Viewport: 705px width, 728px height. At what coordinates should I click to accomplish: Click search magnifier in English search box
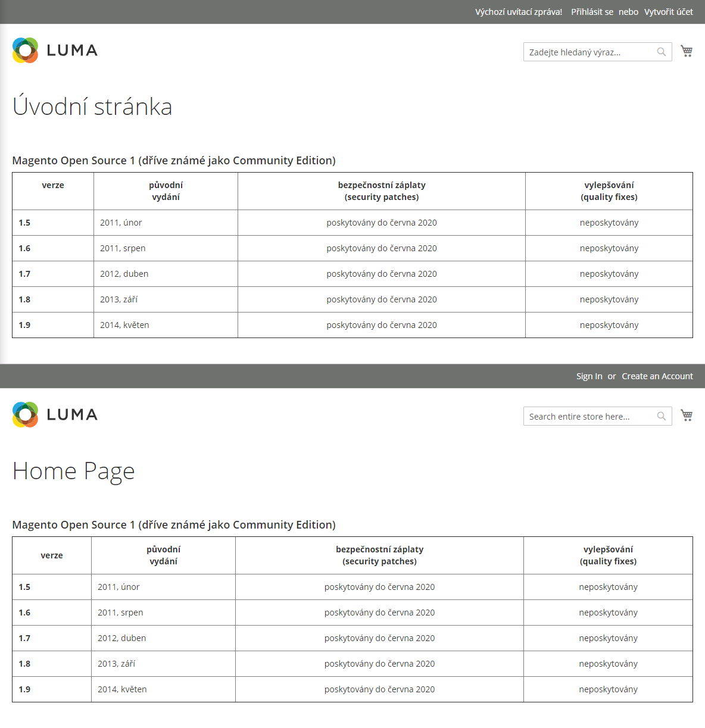[662, 416]
